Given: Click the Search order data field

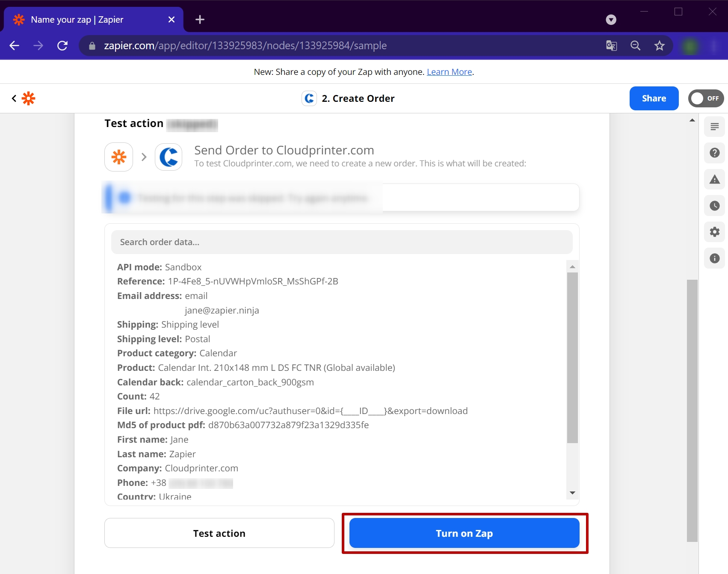Looking at the screenshot, I should coord(342,242).
